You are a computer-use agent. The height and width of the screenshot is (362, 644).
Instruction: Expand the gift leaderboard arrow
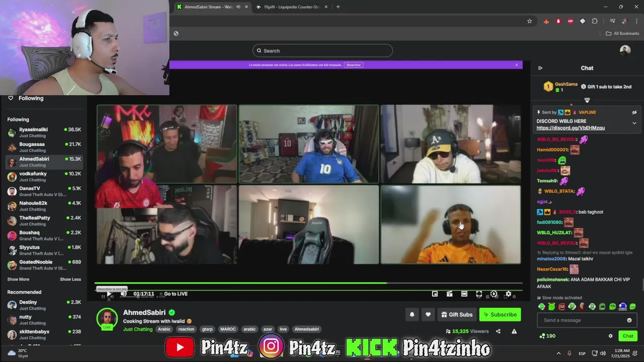tap(587, 101)
